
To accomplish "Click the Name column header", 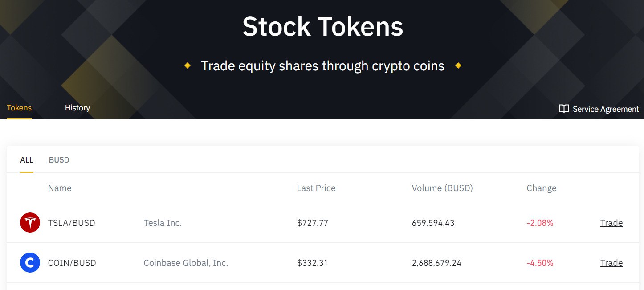I will (x=60, y=188).
